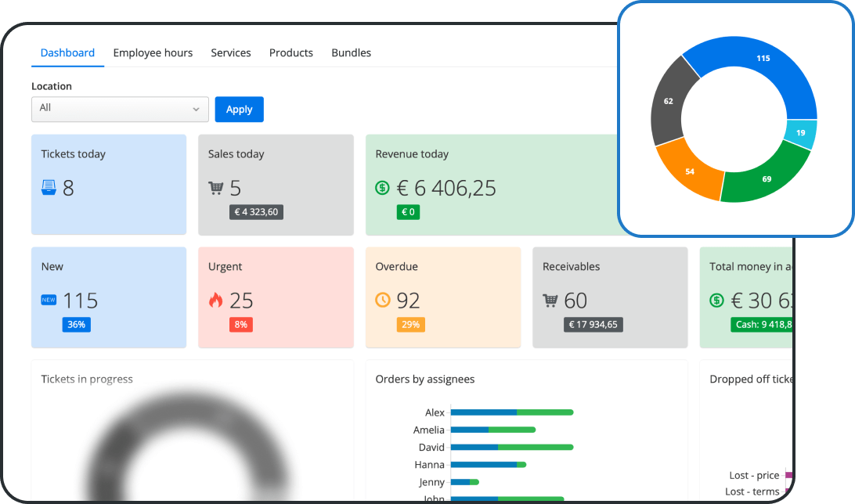Click Alex's bar in Orders by assignees chart
The height and width of the screenshot is (504, 855).
[x=513, y=412]
